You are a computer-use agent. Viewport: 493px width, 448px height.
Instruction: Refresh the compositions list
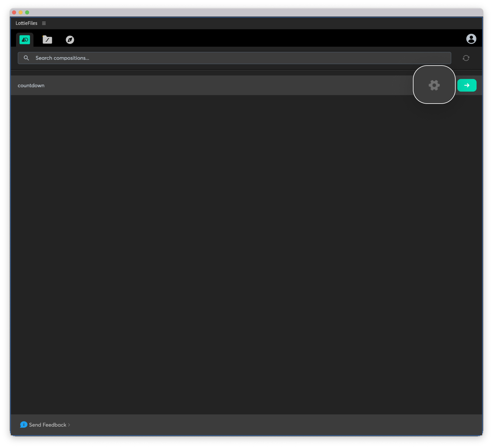pos(466,58)
